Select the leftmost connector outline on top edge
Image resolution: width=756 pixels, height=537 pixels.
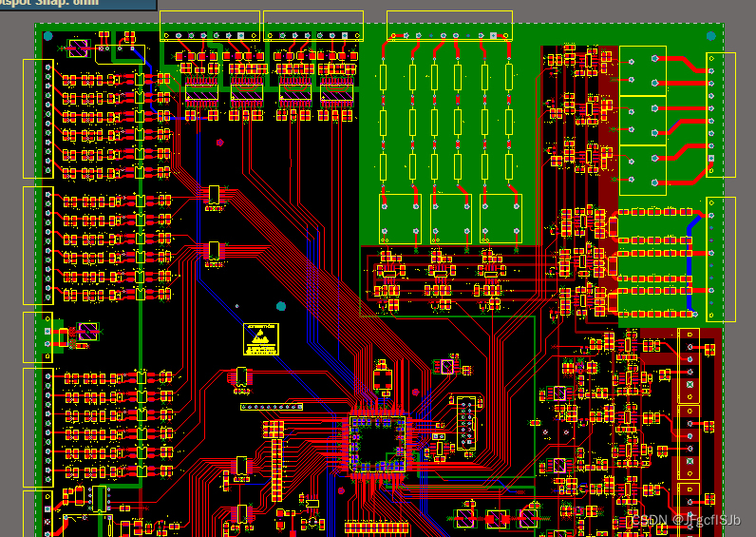pos(210,26)
